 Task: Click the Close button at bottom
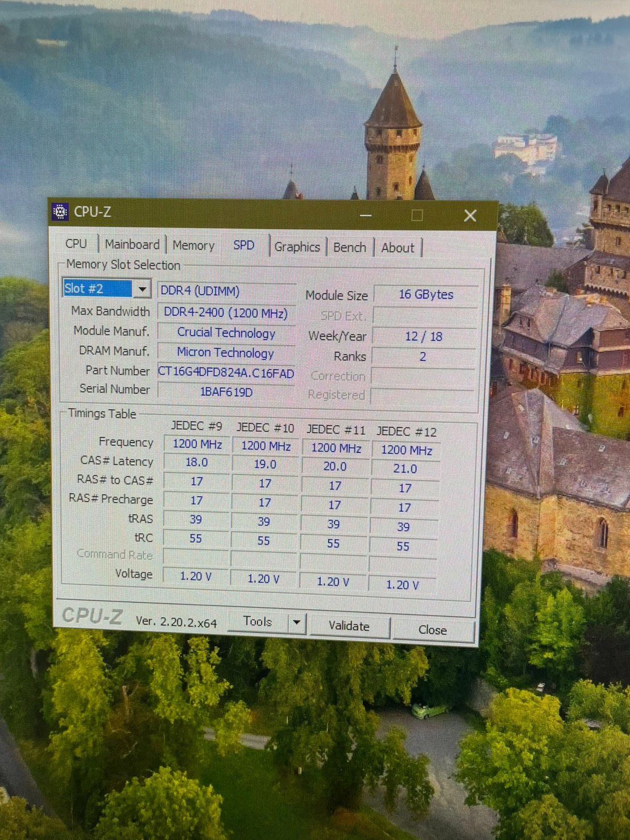433,630
